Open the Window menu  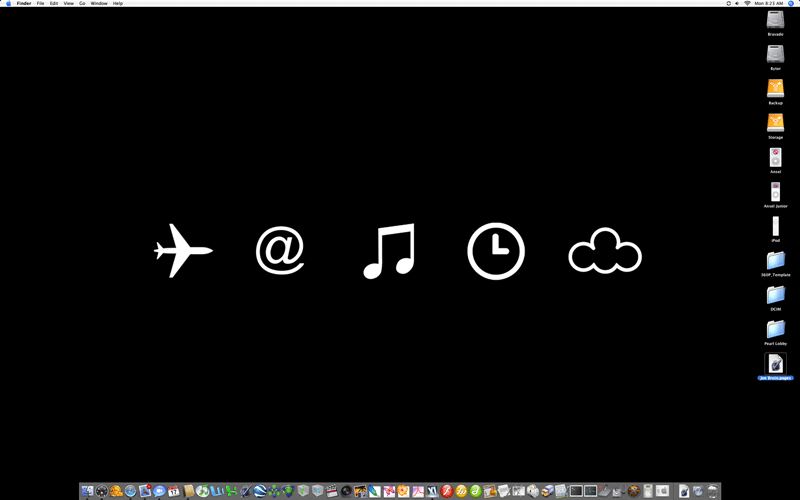tap(99, 3)
